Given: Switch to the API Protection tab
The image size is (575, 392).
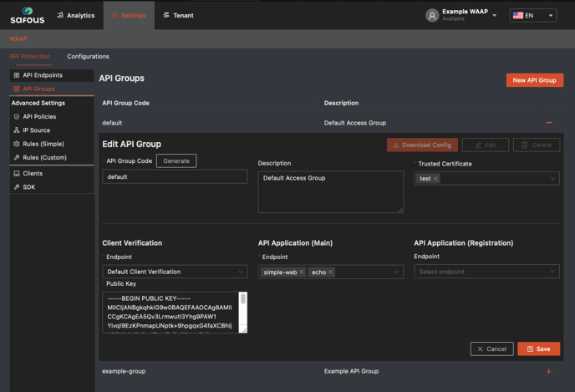Looking at the screenshot, I should (30, 57).
